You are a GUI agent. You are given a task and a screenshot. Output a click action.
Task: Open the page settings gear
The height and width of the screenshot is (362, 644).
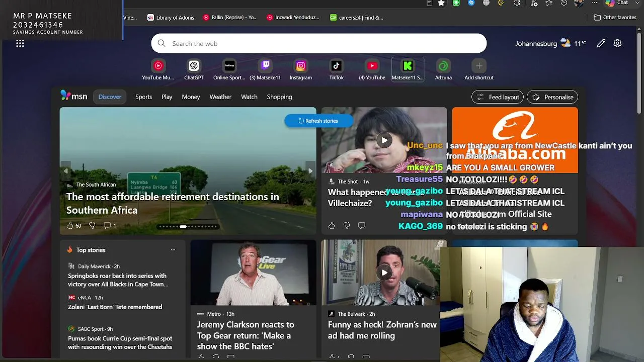(x=617, y=43)
